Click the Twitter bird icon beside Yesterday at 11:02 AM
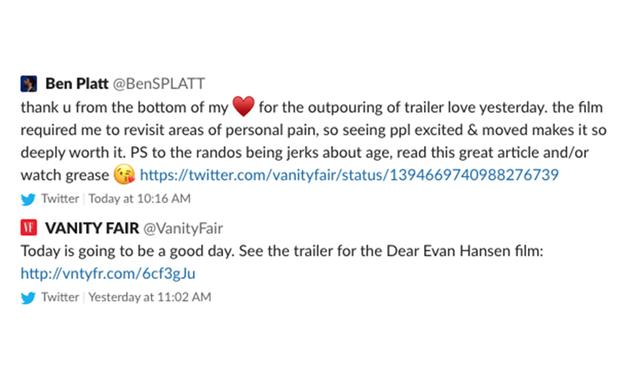 pos(28,297)
